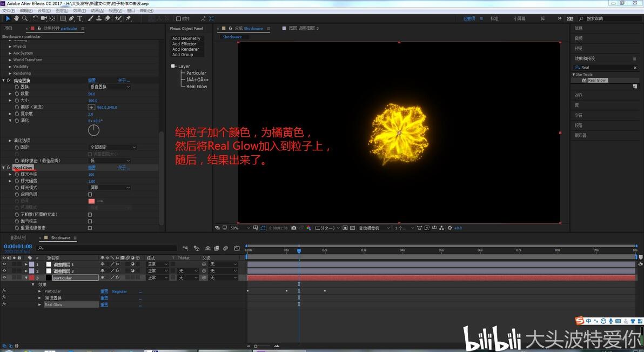The height and width of the screenshot is (352, 644).
Task: Select the Selection arrow tool
Action: coord(8,18)
